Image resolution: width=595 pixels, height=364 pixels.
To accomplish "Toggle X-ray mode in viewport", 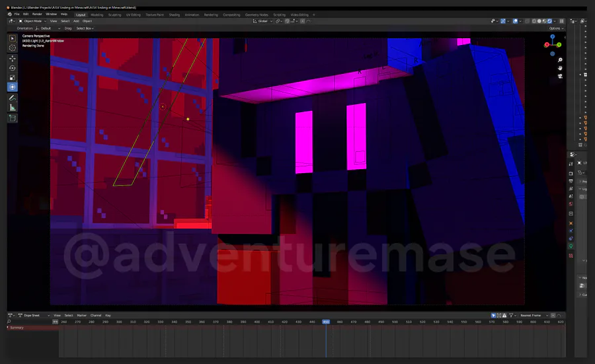I will coord(527,21).
